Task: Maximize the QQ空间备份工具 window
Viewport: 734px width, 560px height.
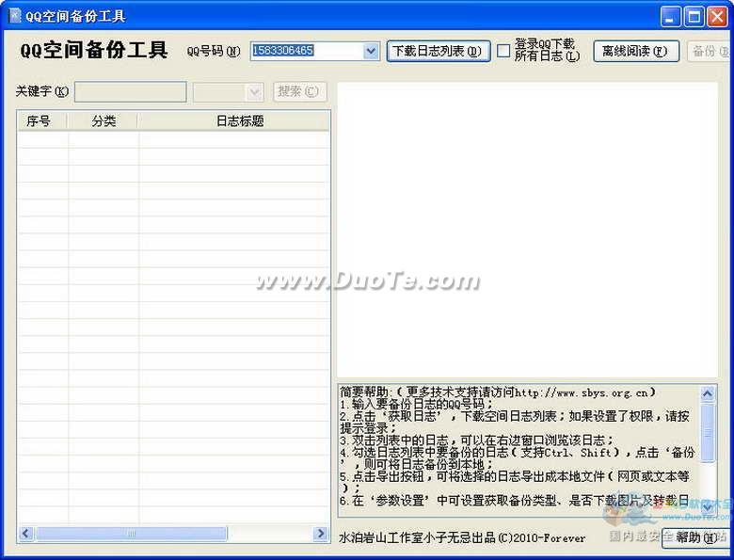Action: coord(694,17)
